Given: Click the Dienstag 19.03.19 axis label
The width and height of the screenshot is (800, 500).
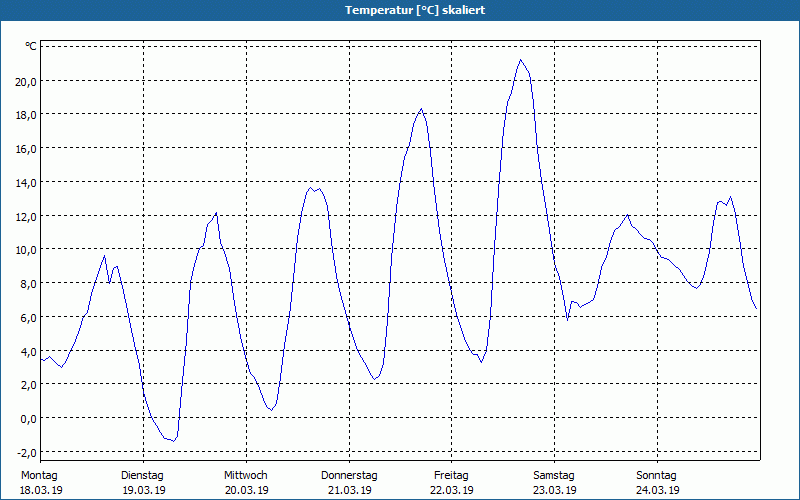Looking at the screenshot, I should (x=143, y=483).
